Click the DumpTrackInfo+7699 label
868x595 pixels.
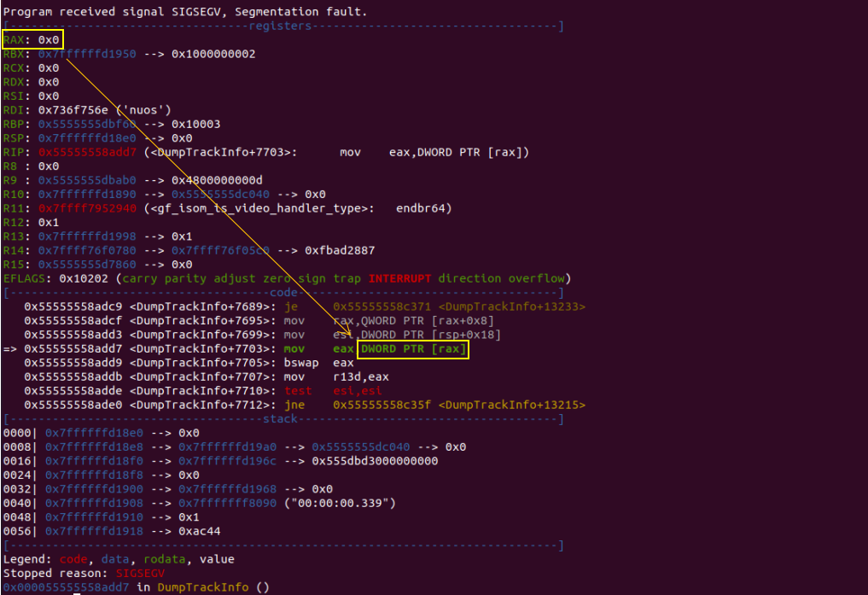click(202, 335)
